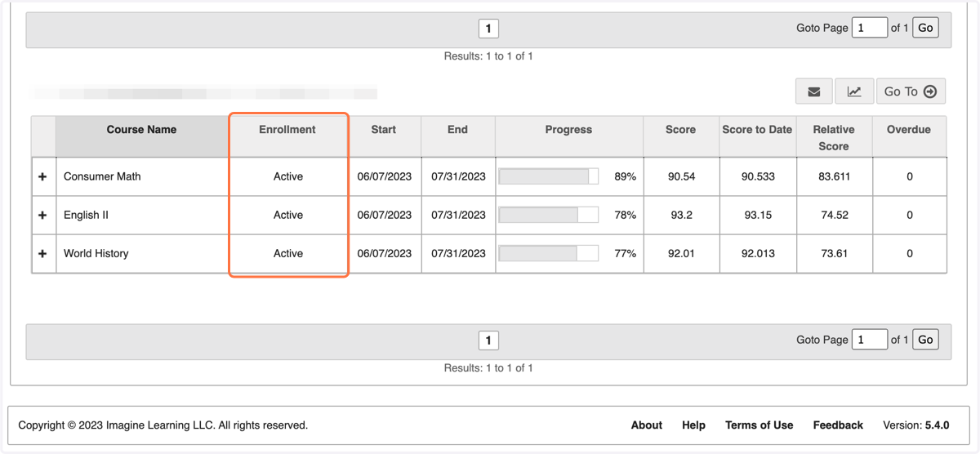
Task: Expand the World History plus icon
Action: coord(42,253)
